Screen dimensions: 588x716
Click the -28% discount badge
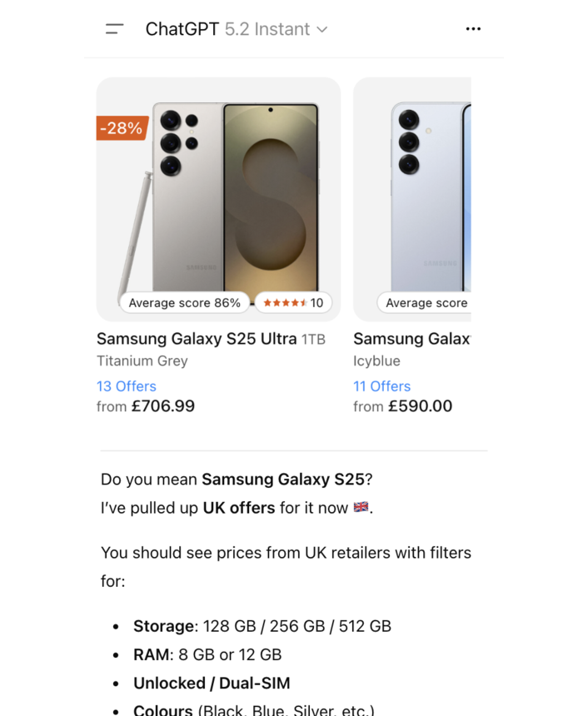(122, 128)
